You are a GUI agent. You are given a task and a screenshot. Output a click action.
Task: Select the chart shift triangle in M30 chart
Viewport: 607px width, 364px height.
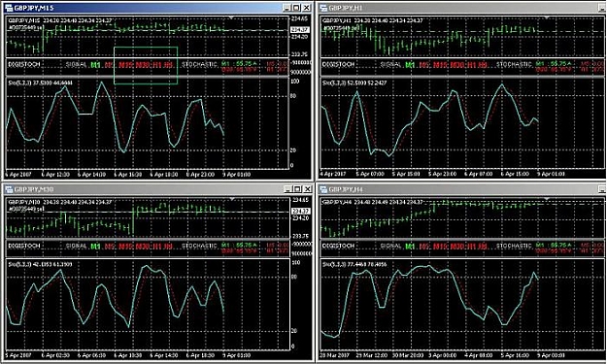click(231, 199)
